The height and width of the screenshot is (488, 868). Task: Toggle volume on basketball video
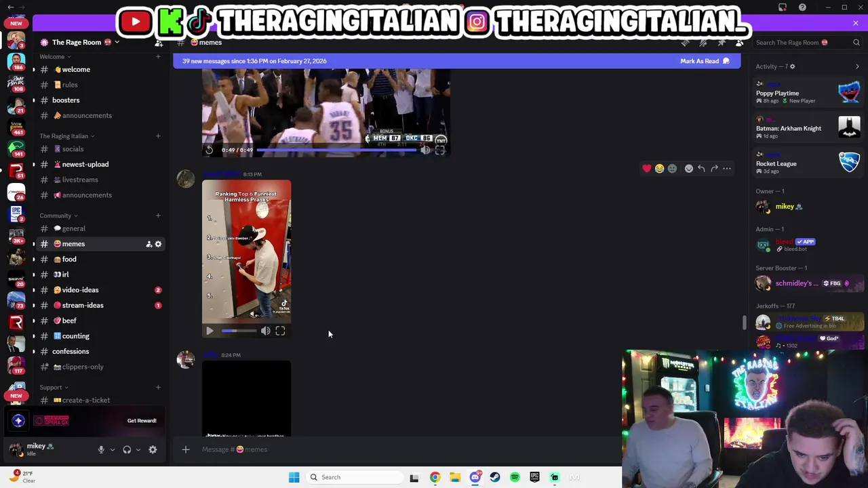click(x=425, y=150)
